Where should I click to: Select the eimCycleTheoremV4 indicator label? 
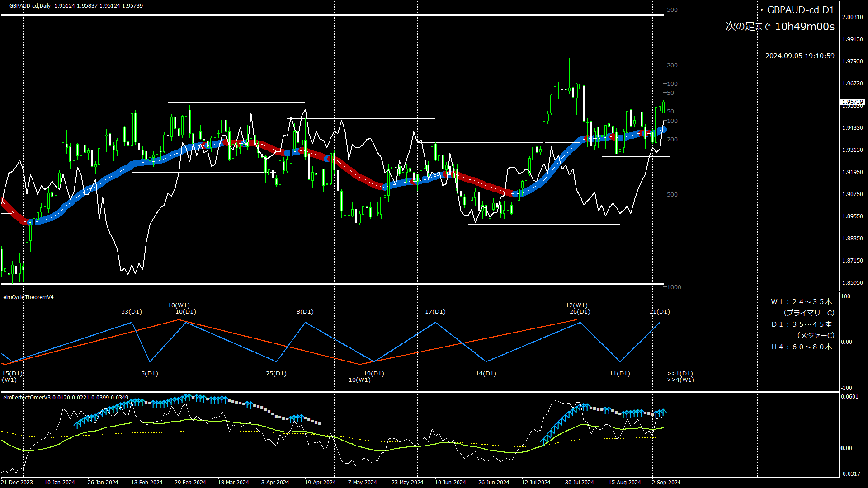[28, 297]
